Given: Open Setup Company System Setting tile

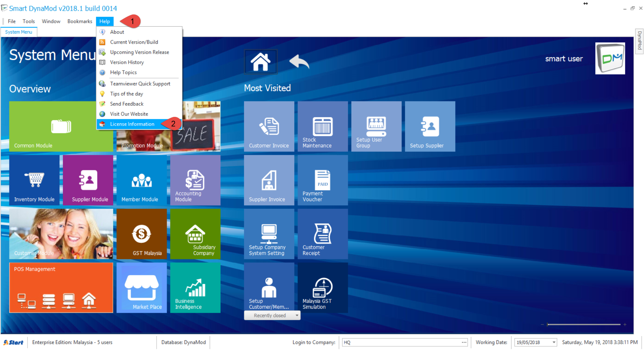Looking at the screenshot, I should (x=269, y=234).
